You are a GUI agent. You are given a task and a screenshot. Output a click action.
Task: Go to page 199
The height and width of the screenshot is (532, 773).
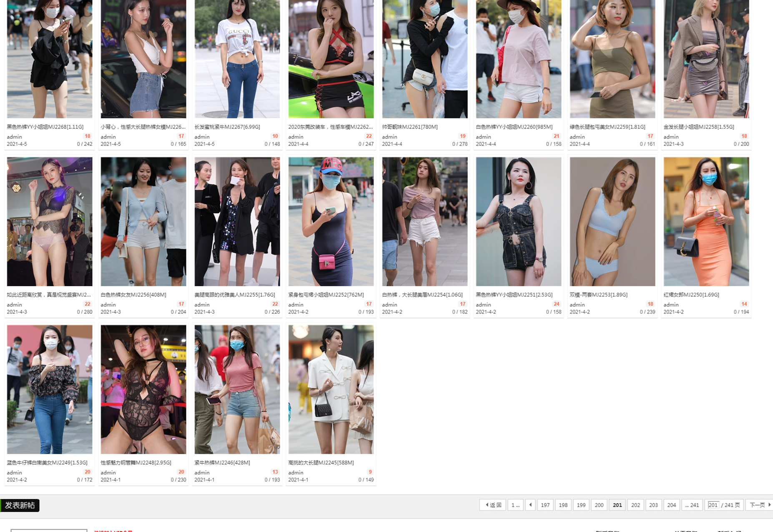coord(581,505)
